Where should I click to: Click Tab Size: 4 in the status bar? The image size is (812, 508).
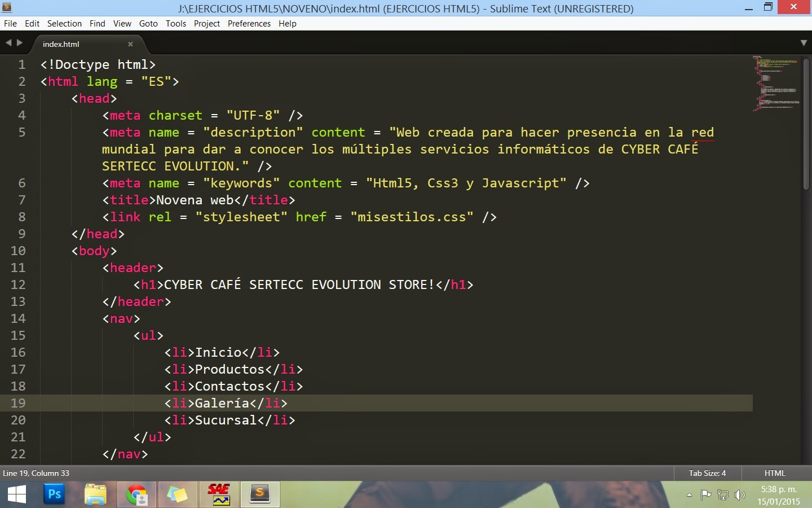(708, 474)
